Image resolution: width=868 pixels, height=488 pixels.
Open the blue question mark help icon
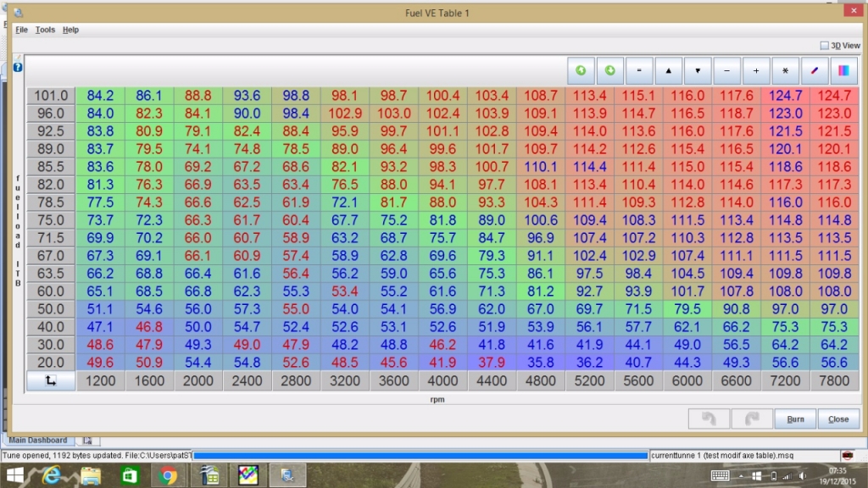coord(18,68)
